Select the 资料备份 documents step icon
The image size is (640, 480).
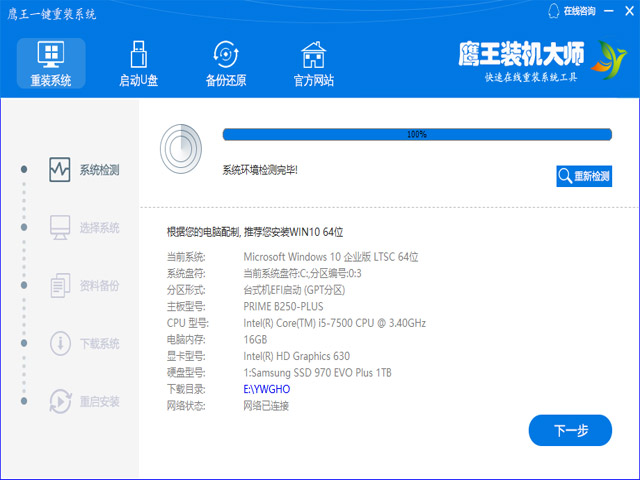(60, 285)
